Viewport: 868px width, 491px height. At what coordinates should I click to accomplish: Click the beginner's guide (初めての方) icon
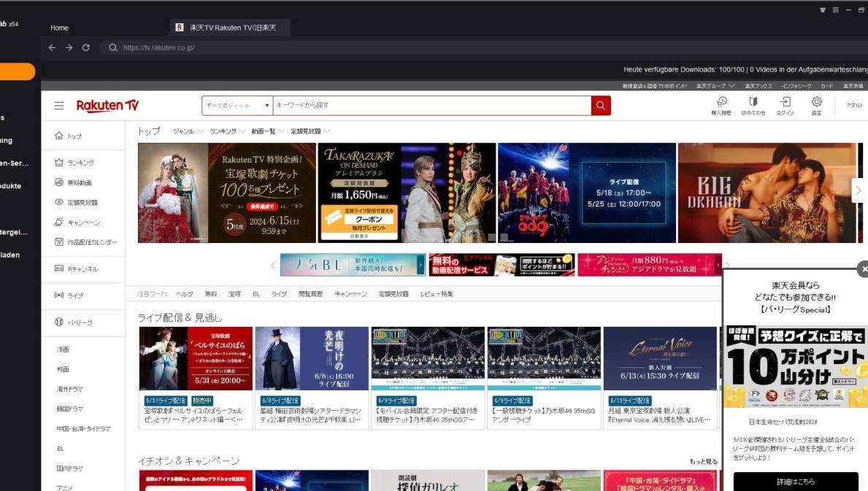[x=753, y=105]
